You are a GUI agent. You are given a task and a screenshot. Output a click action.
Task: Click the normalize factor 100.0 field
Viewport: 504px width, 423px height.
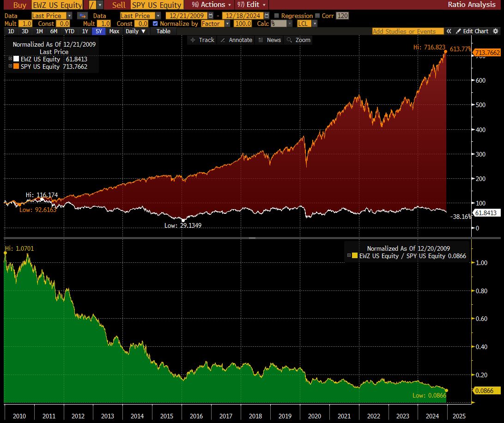coord(243,24)
